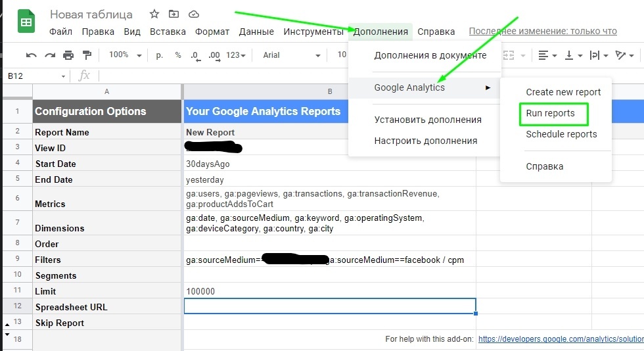Select column A header
This screenshot has width=644, height=351.
tap(106, 91)
